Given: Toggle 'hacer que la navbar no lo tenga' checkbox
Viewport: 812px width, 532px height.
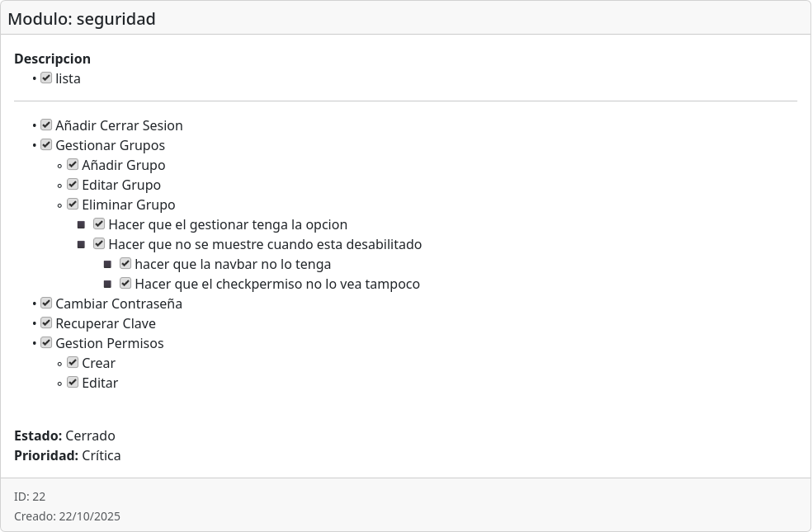Looking at the screenshot, I should tap(125, 264).
